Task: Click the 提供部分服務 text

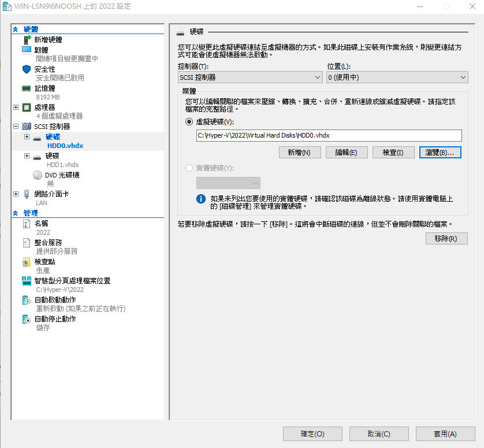Action: (x=57, y=251)
